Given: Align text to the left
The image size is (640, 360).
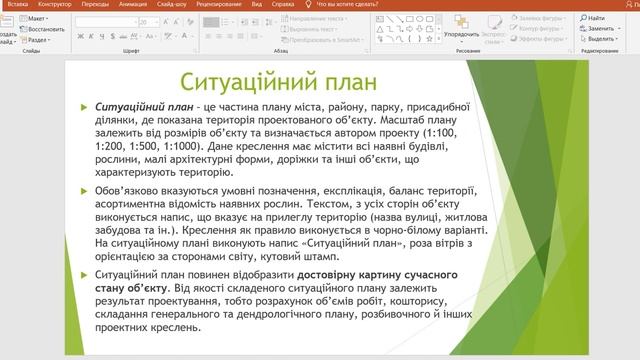Looking at the screenshot, I should click(208, 36).
